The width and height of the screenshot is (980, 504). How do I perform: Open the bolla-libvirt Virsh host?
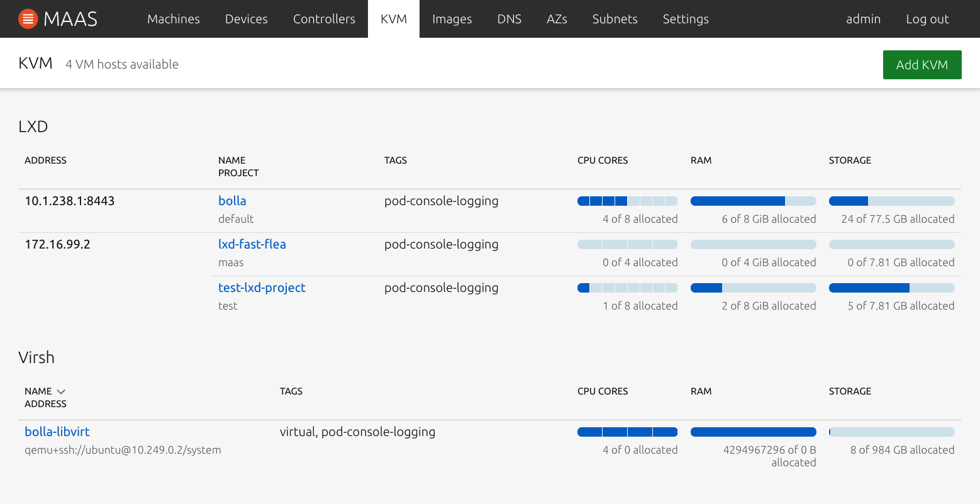[x=57, y=432]
